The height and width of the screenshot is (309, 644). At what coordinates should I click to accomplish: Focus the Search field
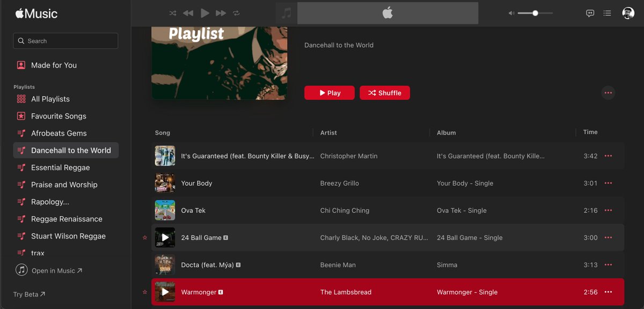click(x=65, y=41)
